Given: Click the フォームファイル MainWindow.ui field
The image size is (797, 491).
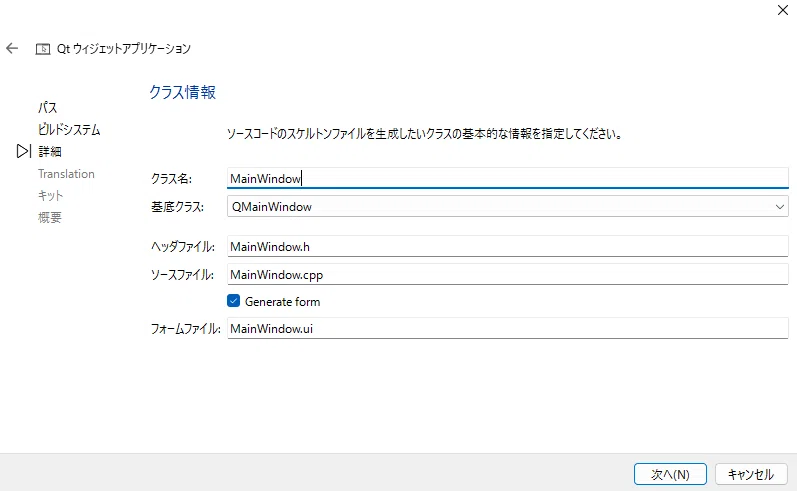Looking at the screenshot, I should tap(507, 328).
